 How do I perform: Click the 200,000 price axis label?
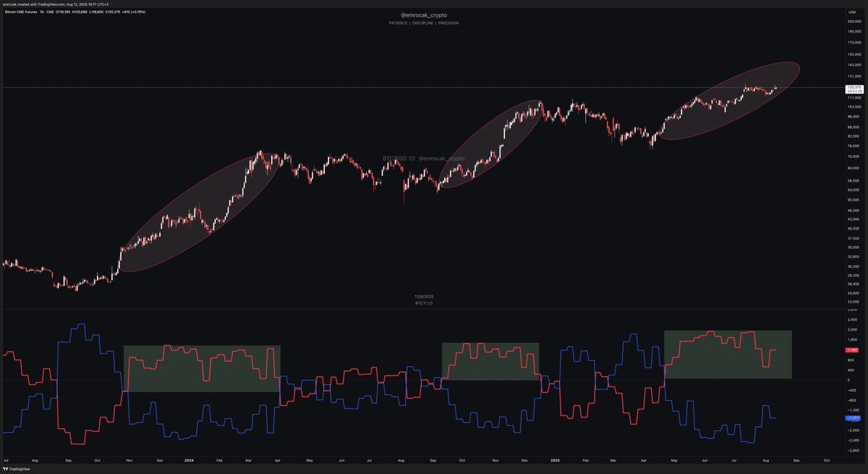click(854, 21)
